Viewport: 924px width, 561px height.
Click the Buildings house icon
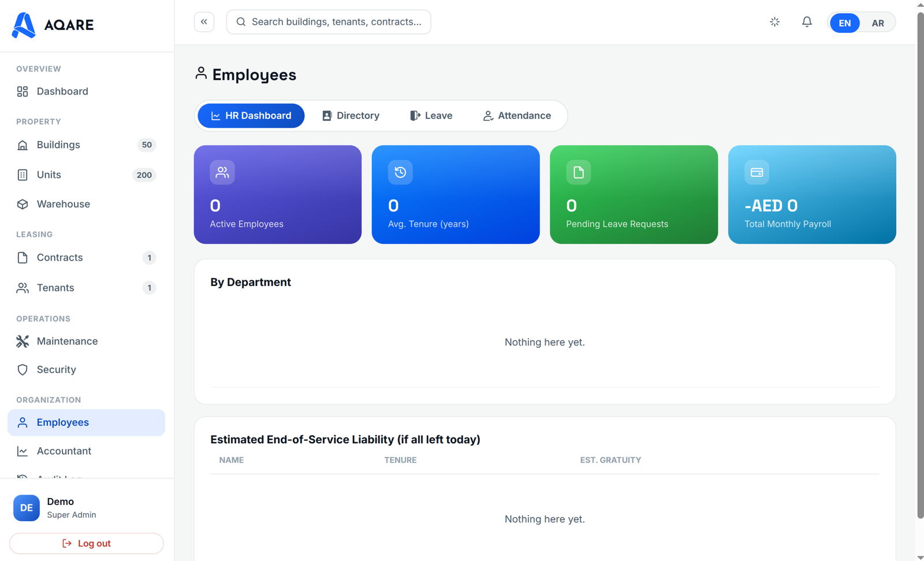[x=23, y=145]
